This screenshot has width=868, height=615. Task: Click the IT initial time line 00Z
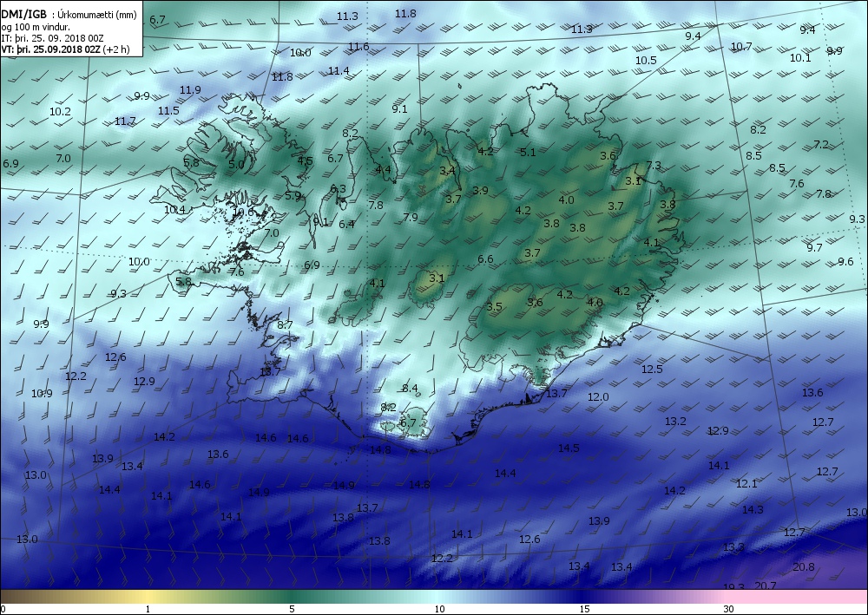point(53,38)
